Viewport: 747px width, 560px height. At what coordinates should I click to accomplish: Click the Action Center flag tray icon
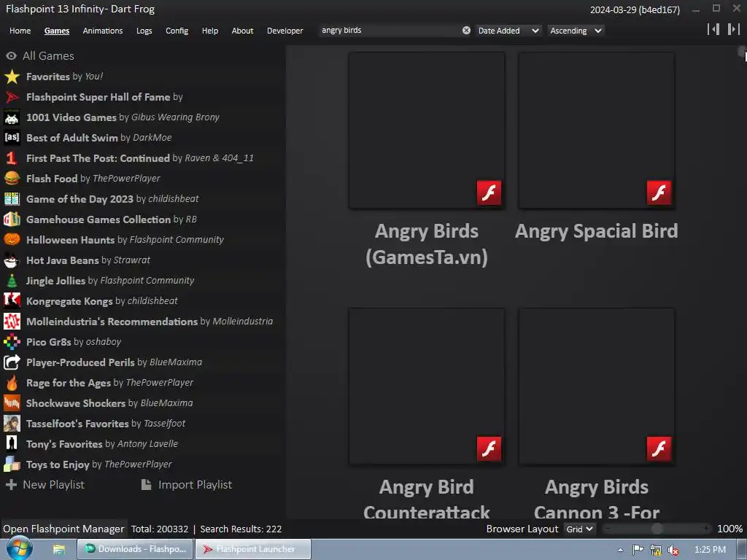pos(638,550)
